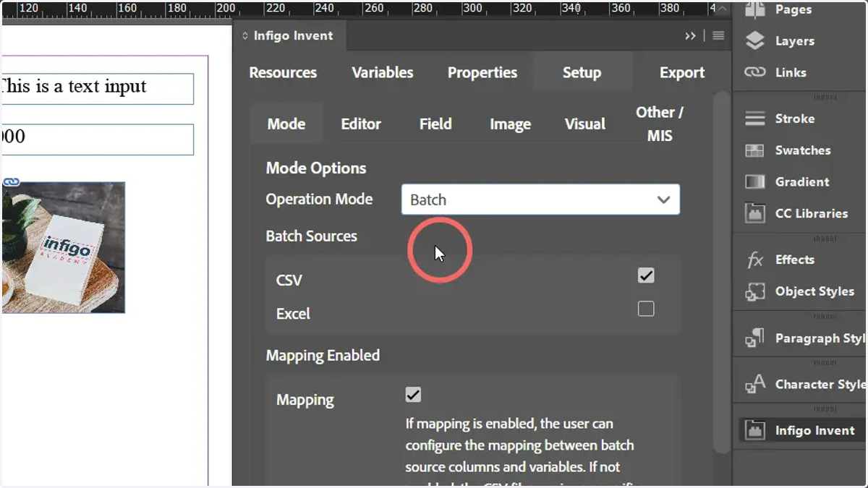Viewport: 868px width, 488px height.
Task: Select the Setup tab
Action: pyautogui.click(x=582, y=72)
